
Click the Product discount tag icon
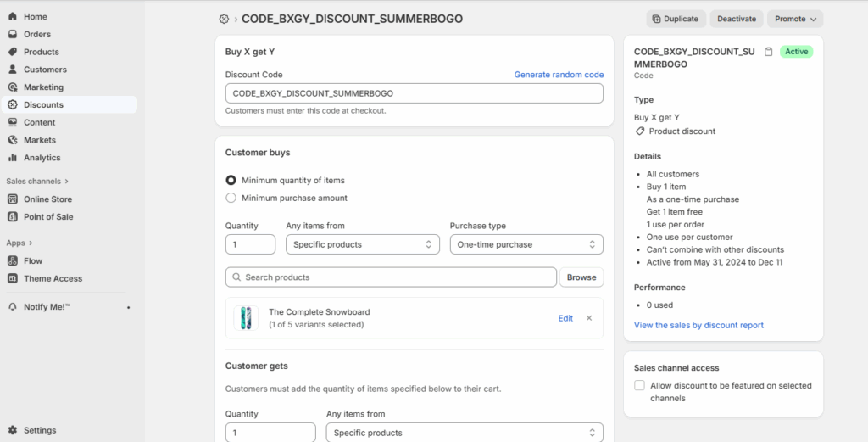[640, 131]
